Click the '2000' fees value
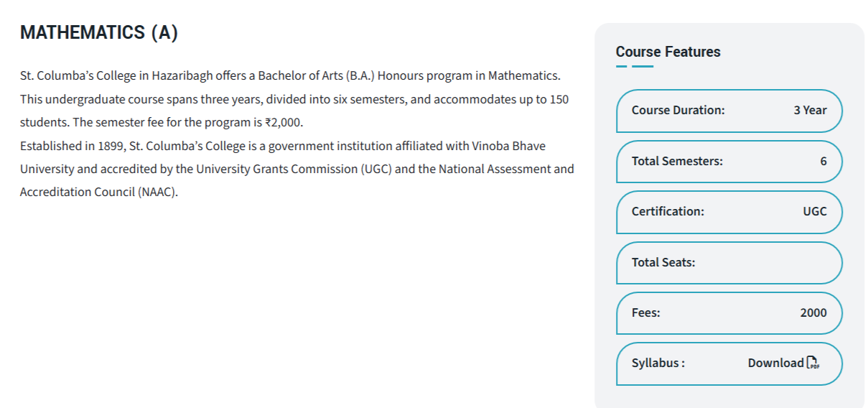Viewport: 868px width, 408px height. [x=813, y=312]
